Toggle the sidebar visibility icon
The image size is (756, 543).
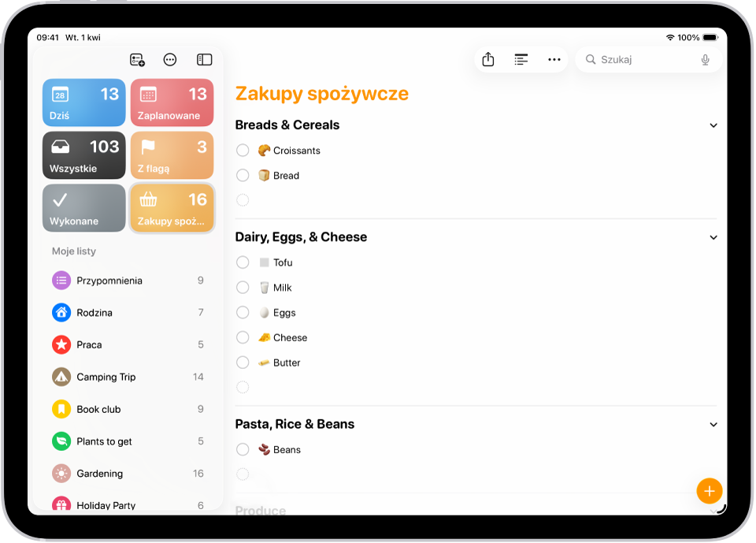tap(204, 59)
